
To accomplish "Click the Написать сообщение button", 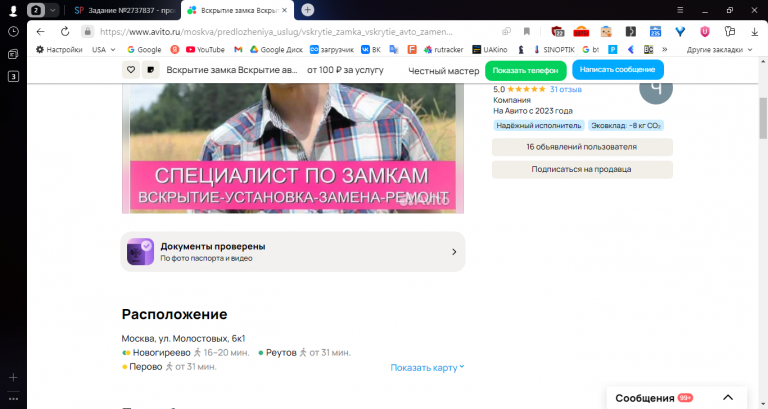I will (x=618, y=70).
